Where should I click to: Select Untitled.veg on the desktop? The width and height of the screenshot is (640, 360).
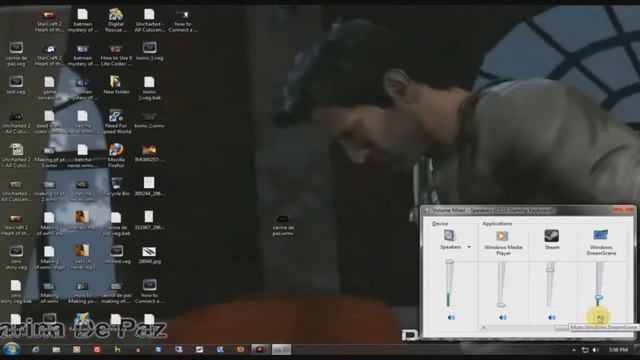click(x=116, y=255)
